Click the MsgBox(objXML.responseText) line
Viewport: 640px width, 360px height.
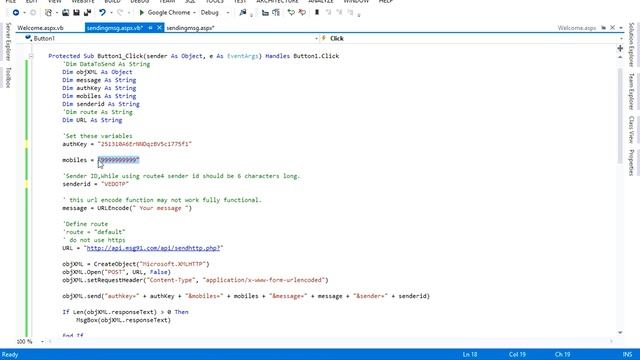(x=123, y=320)
